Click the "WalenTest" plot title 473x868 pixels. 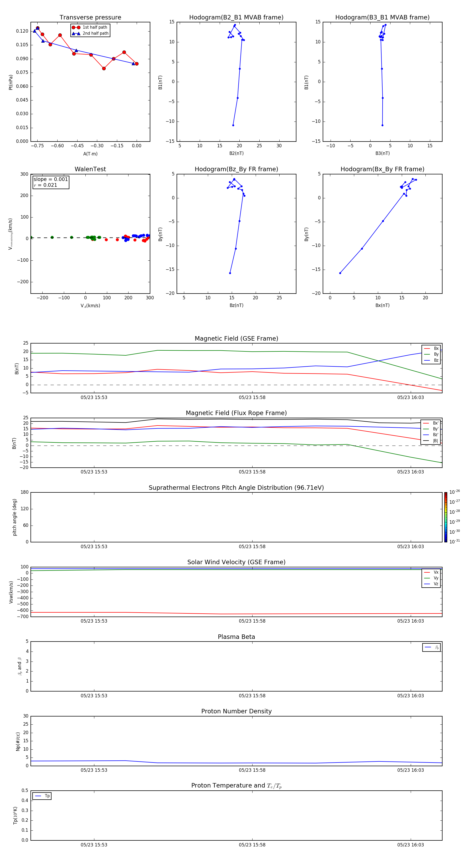point(90,169)
